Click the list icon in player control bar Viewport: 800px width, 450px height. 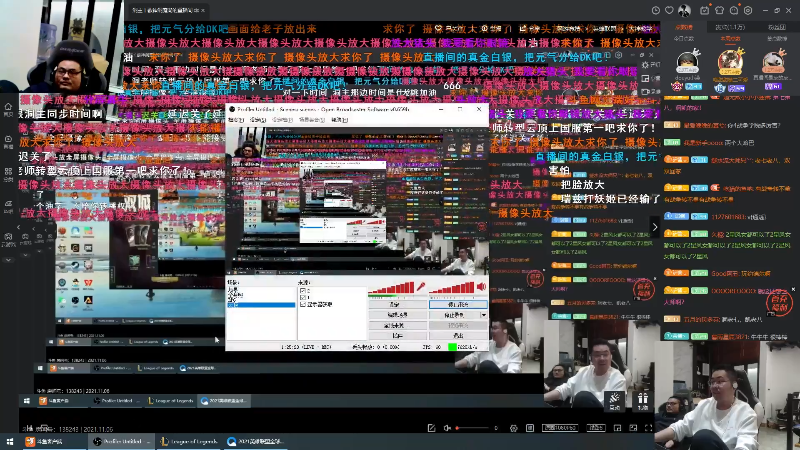[530, 428]
